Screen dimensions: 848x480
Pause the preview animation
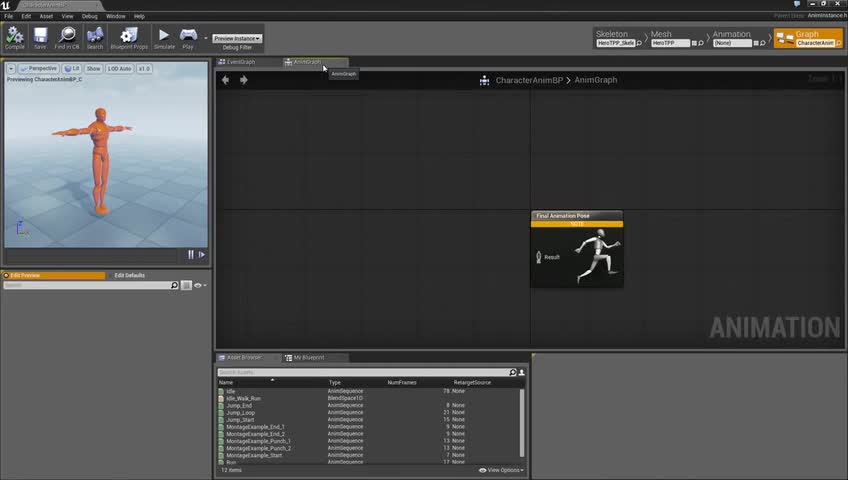point(191,254)
